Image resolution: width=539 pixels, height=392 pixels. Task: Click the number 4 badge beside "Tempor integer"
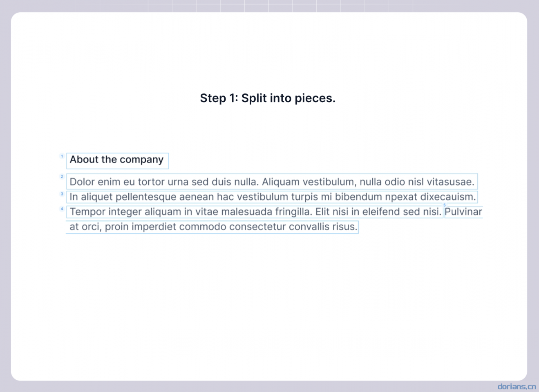pos(62,209)
